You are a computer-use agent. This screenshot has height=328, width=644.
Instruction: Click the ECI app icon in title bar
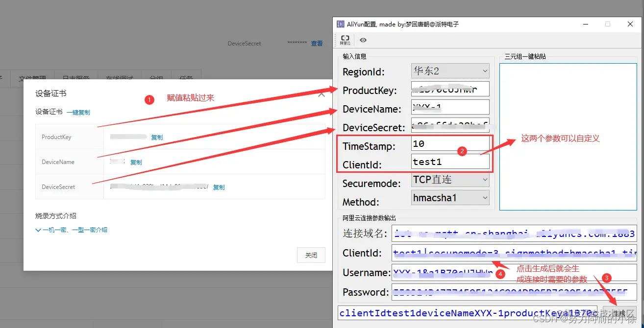click(340, 24)
